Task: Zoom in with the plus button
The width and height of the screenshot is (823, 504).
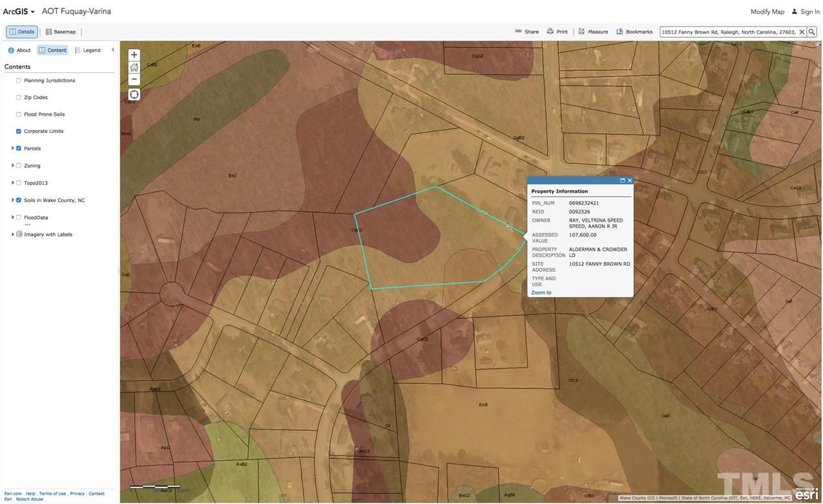Action: point(134,55)
